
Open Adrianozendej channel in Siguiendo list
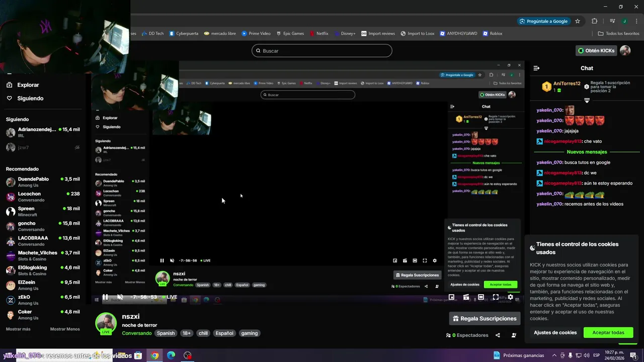[x=43, y=132]
